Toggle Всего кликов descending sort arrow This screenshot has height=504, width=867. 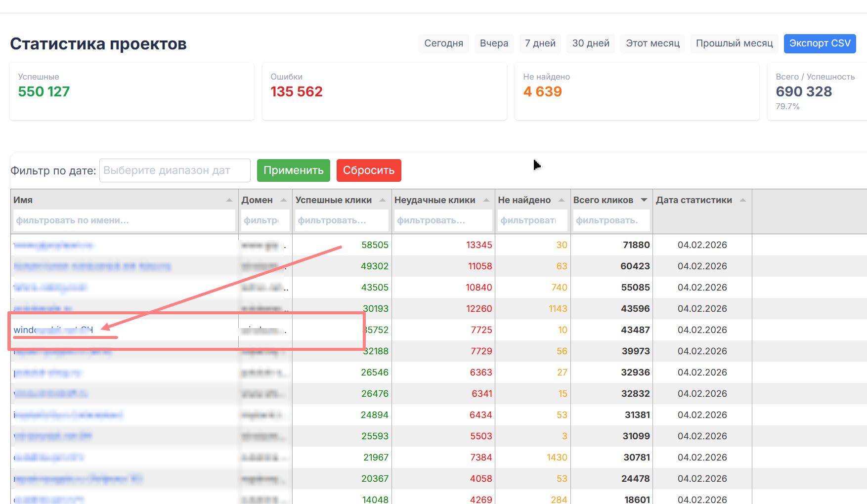[644, 200]
